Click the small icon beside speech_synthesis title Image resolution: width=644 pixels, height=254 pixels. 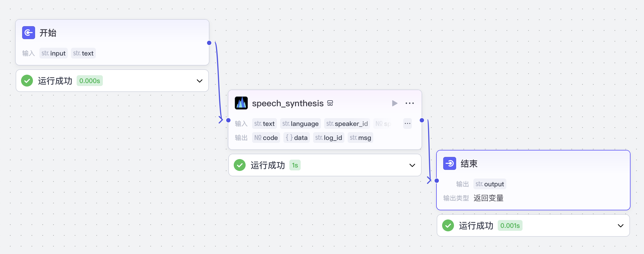click(330, 103)
